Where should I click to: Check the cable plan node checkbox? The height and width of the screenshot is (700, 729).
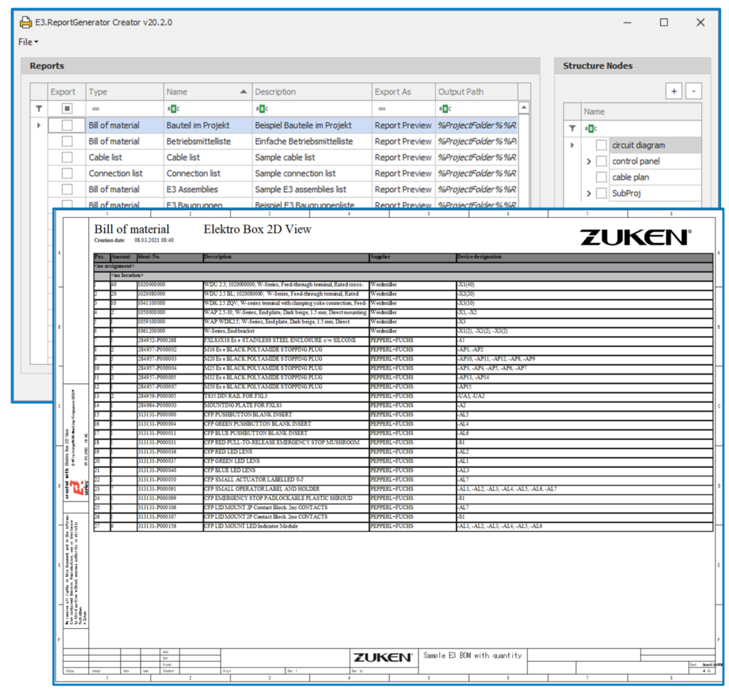[601, 177]
